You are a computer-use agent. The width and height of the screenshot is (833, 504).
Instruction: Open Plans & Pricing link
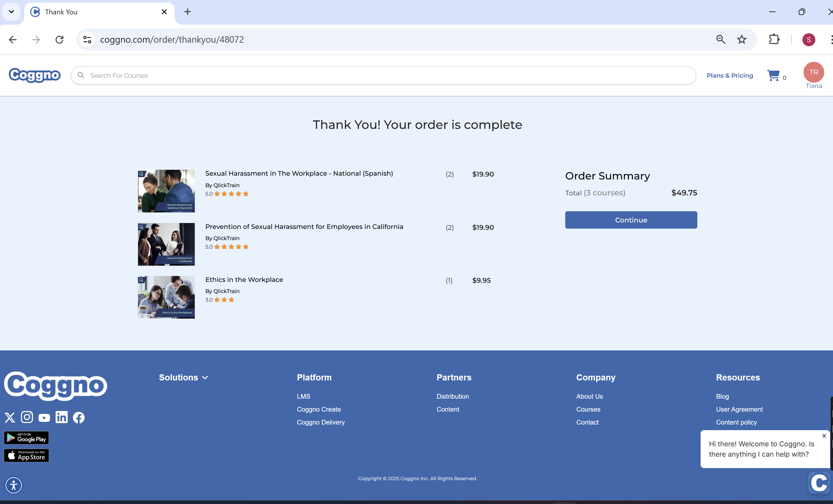click(729, 75)
